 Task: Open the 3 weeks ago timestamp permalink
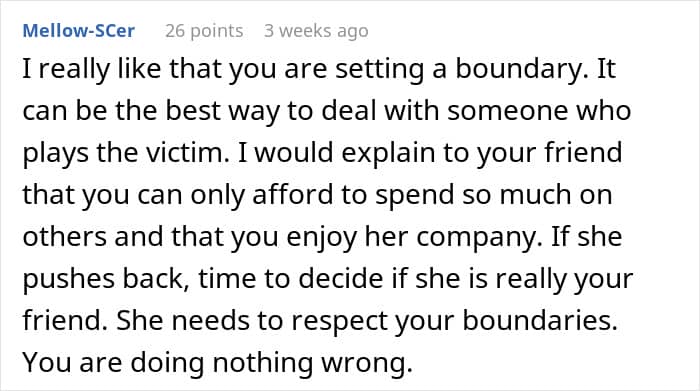click(316, 31)
